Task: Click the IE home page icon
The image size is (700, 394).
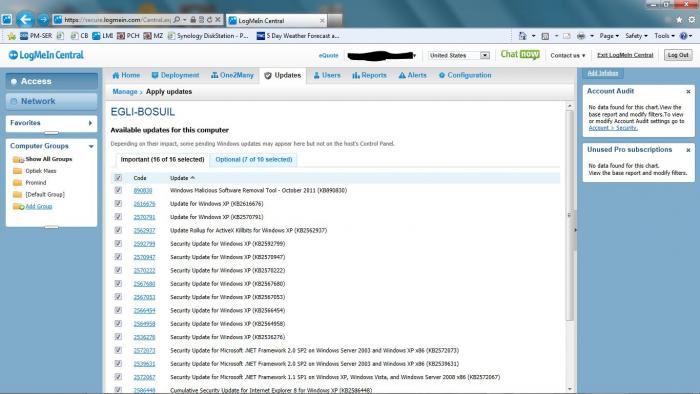Action: click(522, 36)
